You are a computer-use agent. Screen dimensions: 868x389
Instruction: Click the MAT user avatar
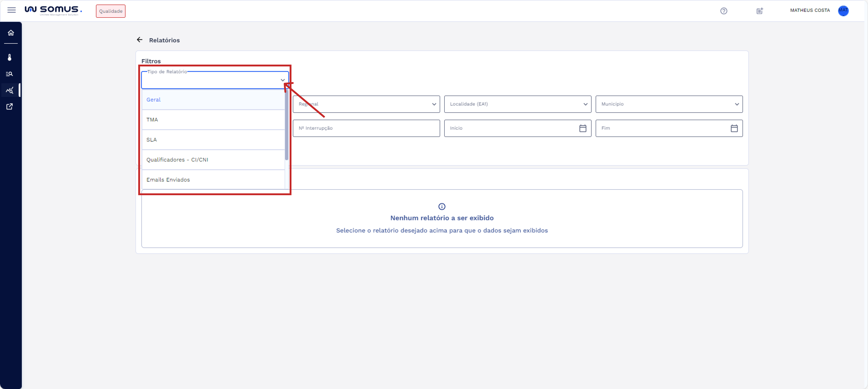(843, 10)
